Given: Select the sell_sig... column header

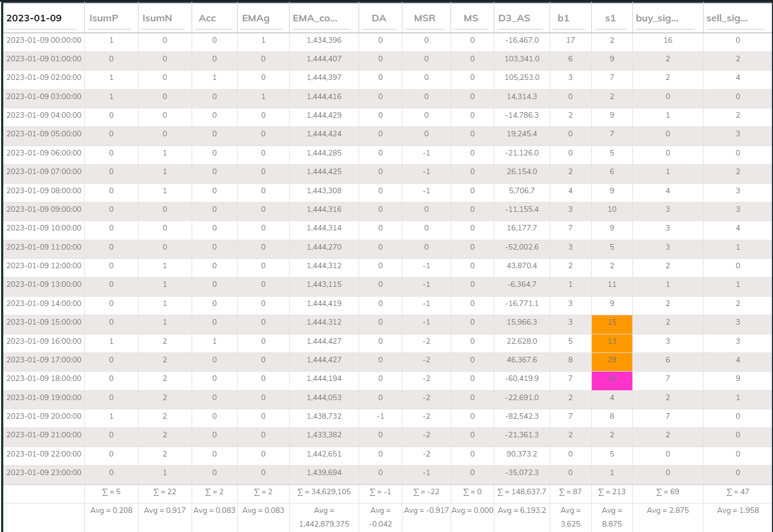Looking at the screenshot, I should click(727, 18).
